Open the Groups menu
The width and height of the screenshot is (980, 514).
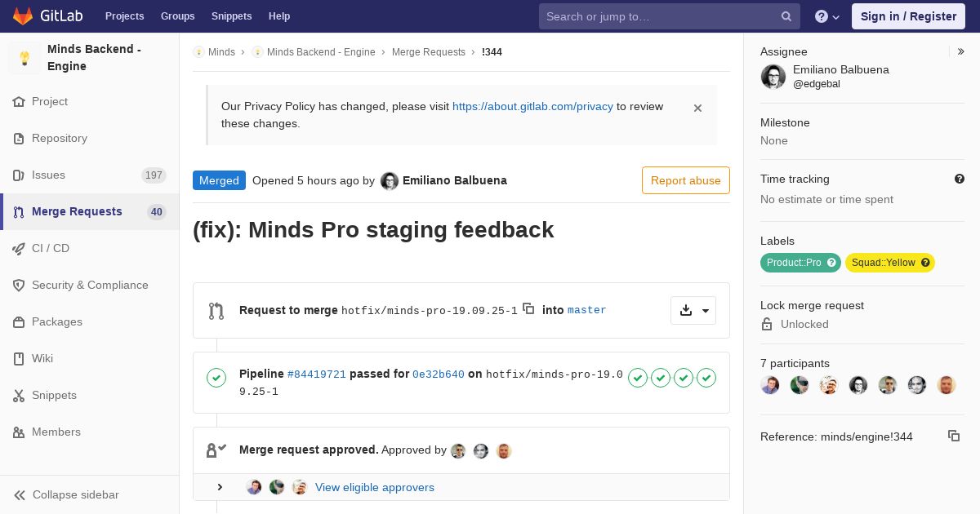177,16
